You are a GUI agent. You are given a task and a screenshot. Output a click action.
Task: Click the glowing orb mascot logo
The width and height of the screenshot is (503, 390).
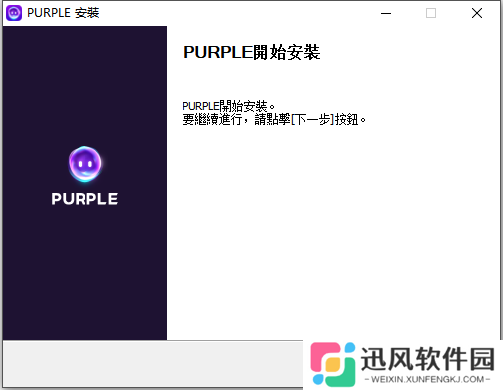pyautogui.click(x=85, y=164)
